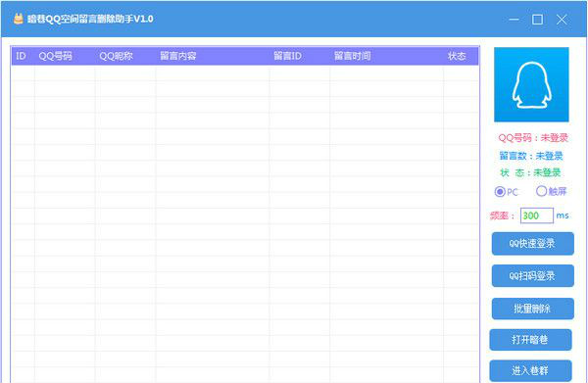This screenshot has width=588, height=383.
Task: Minimize the window
Action: pos(514,20)
